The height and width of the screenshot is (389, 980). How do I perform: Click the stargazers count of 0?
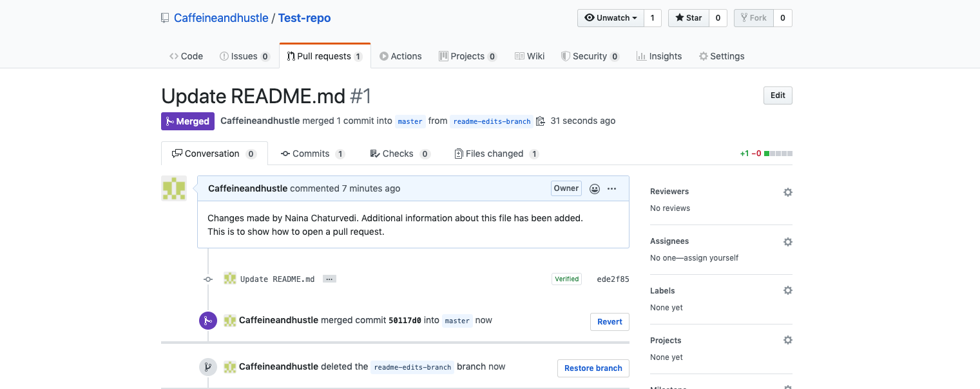pos(718,18)
